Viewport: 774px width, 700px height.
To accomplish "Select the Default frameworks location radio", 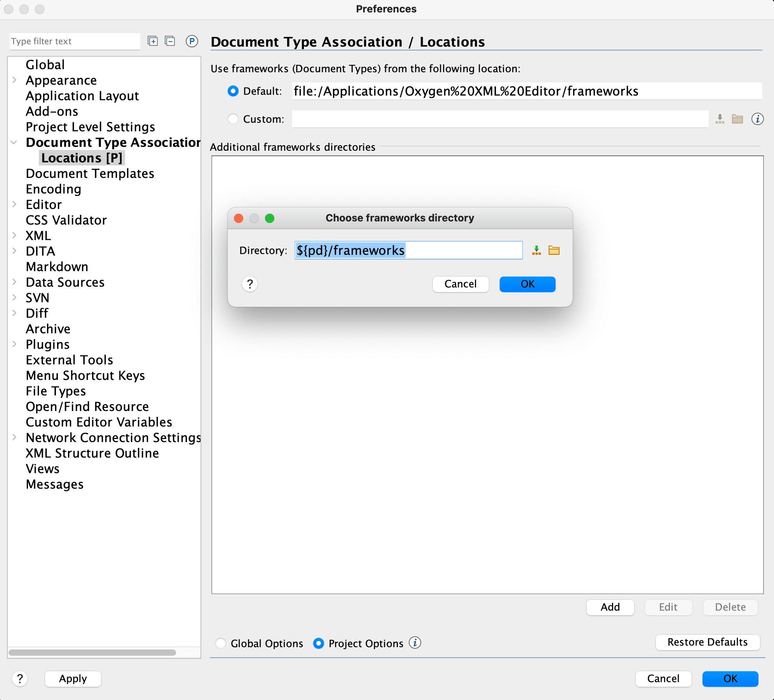I will click(233, 91).
